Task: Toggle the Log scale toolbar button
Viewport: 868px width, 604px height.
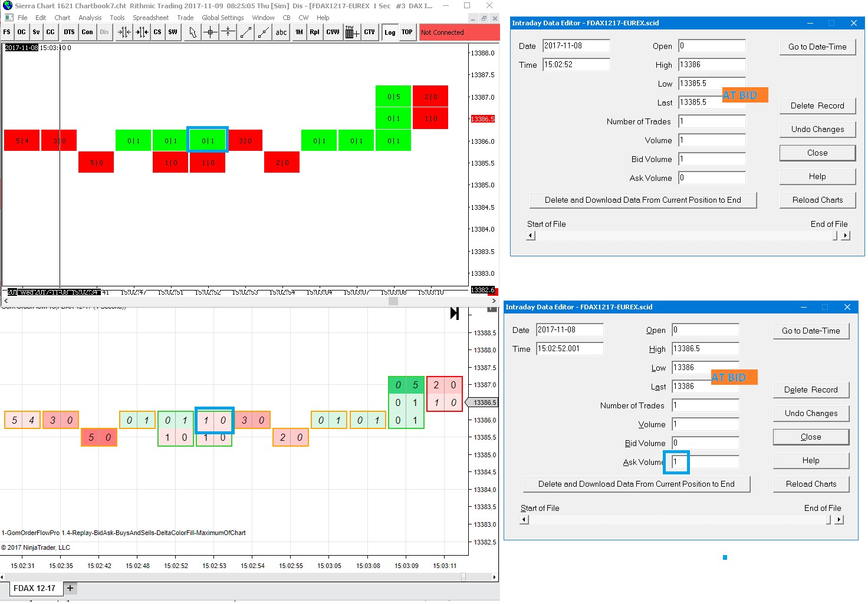Action: coord(390,32)
